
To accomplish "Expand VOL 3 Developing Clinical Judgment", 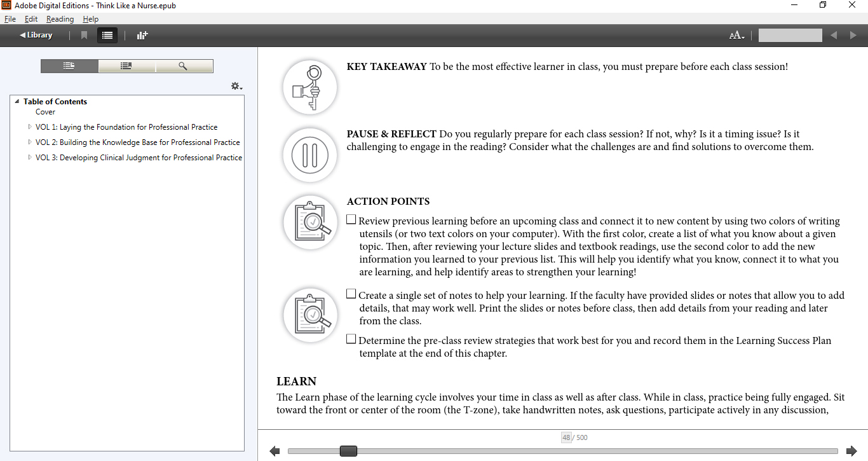I will (x=30, y=158).
